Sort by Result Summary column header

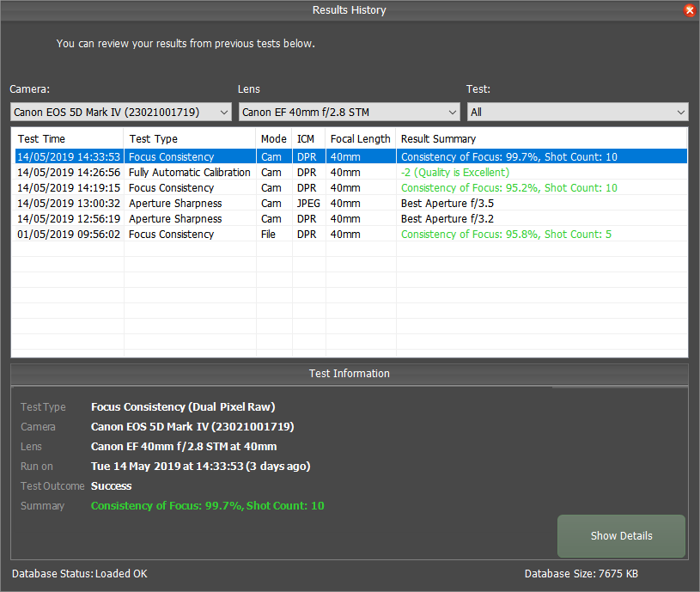coord(541,139)
